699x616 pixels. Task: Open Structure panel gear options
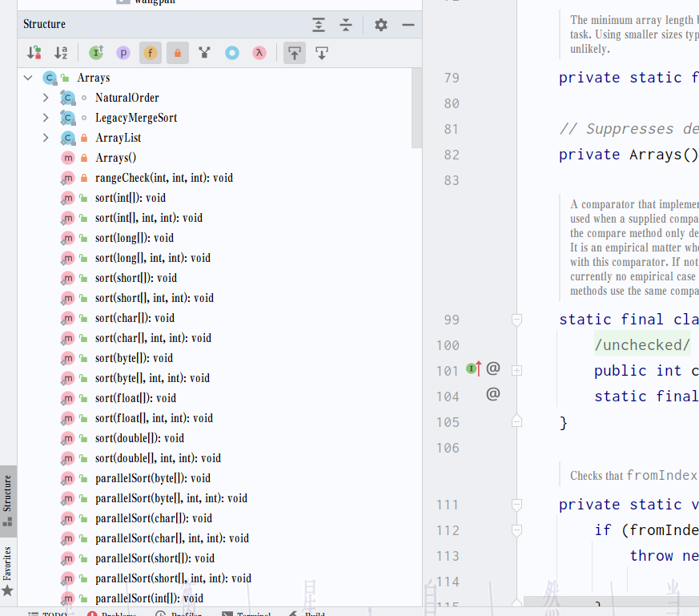pos(380,25)
